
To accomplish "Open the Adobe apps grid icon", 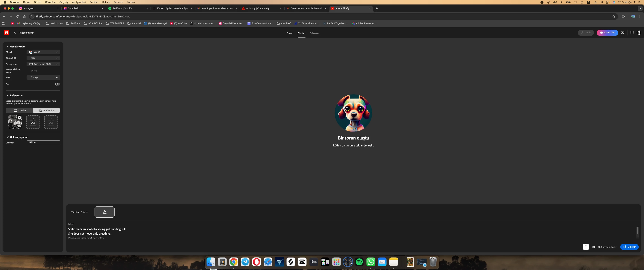I will 632,33.
